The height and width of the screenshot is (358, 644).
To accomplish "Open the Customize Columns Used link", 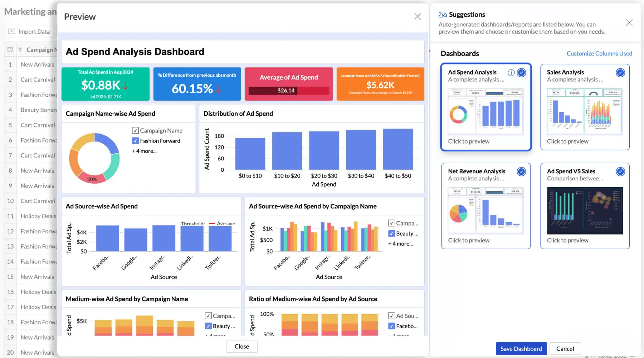I will 599,53.
